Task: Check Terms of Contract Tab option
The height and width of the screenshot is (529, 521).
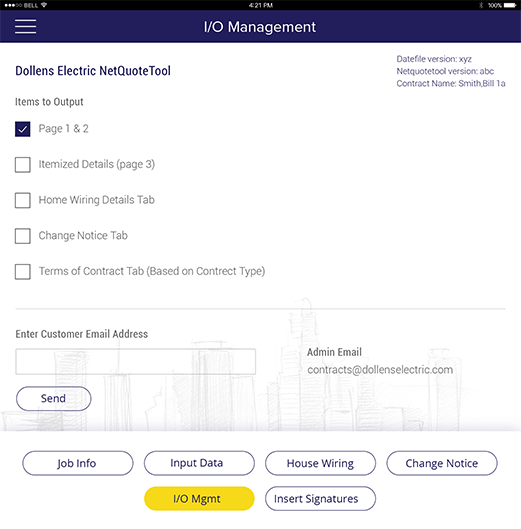Action: pos(23,272)
